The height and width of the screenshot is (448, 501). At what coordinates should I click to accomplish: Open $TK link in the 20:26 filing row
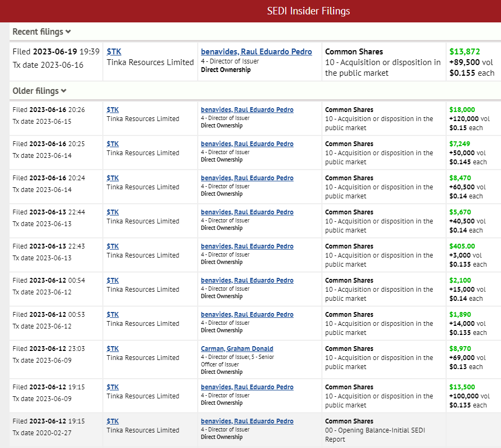(x=113, y=110)
